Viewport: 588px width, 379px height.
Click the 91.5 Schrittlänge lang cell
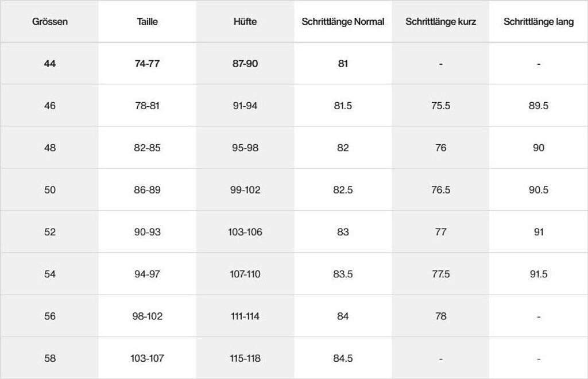point(539,274)
